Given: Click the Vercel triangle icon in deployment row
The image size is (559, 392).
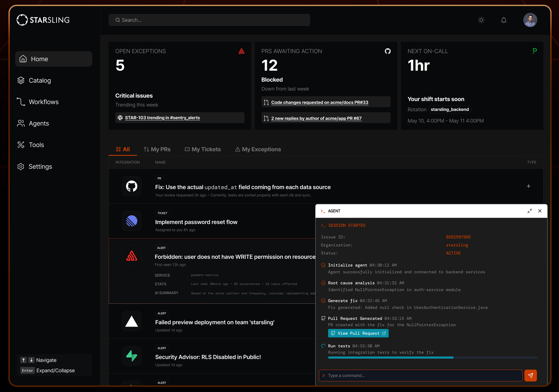Looking at the screenshot, I should (x=132, y=321).
